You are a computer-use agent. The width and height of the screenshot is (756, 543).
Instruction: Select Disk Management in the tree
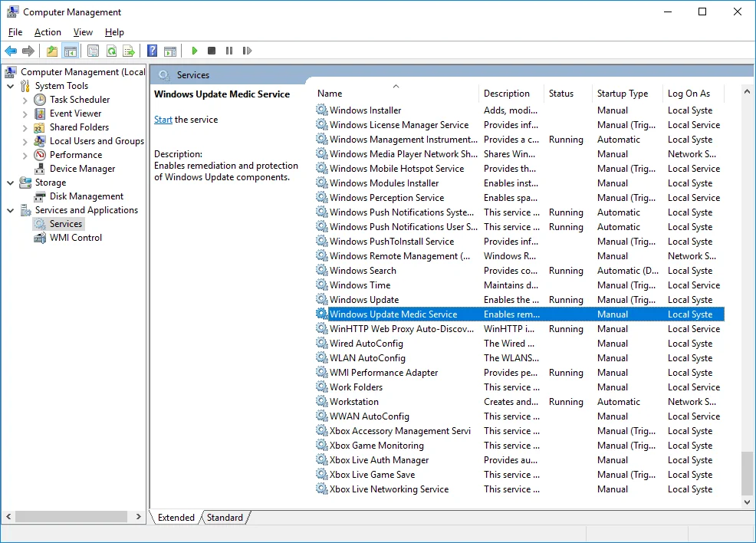click(x=87, y=196)
